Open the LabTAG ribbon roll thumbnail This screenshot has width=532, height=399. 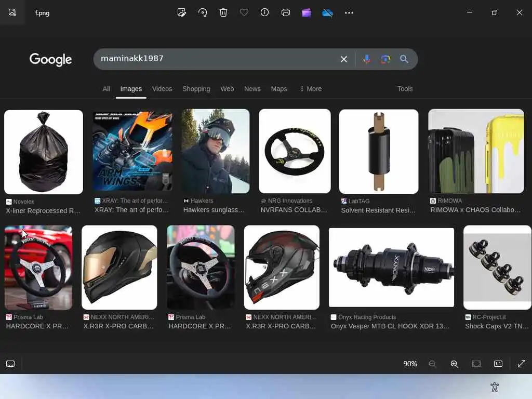point(379,151)
